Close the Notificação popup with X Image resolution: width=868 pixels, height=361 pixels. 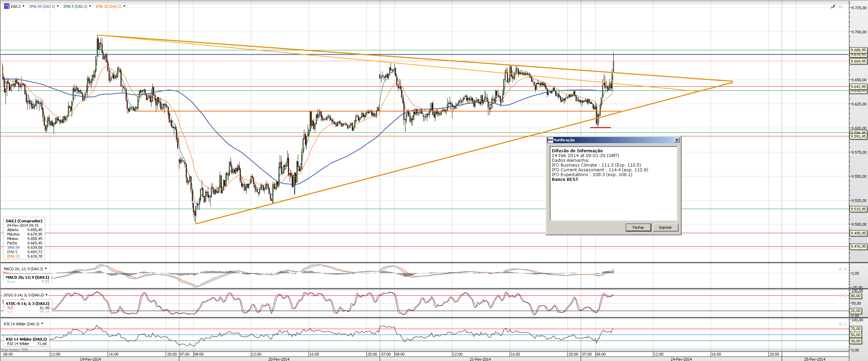(x=676, y=140)
